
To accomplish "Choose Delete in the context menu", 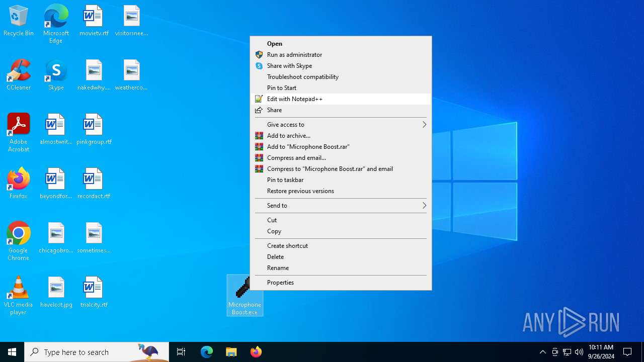I will point(341,257).
